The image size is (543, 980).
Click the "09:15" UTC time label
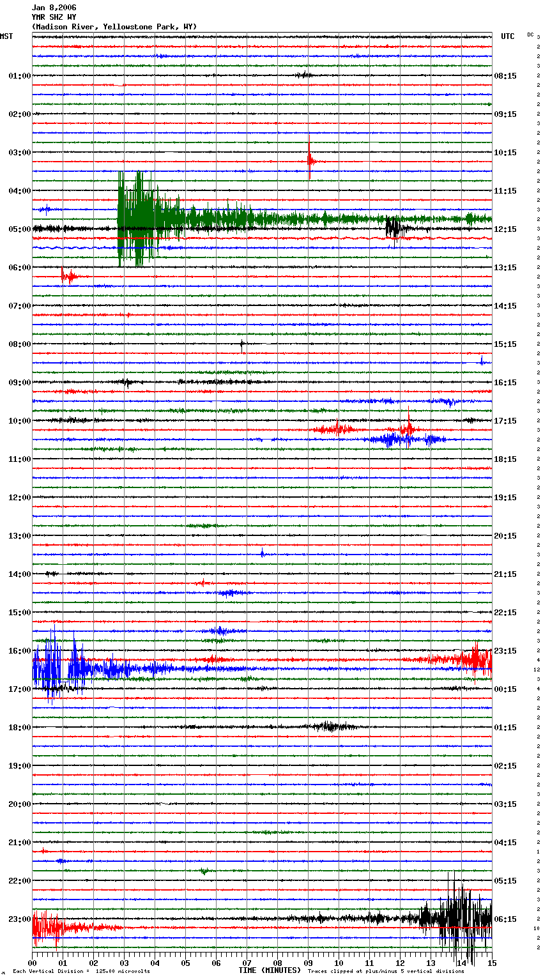(505, 114)
